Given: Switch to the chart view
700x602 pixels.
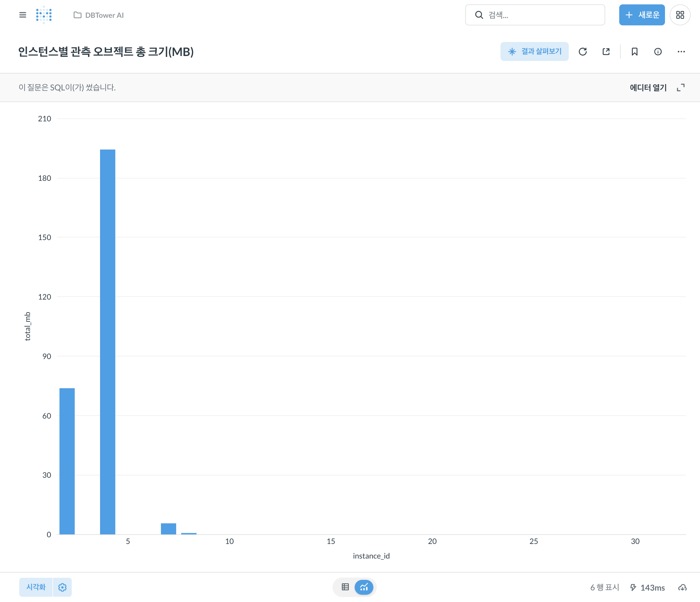Looking at the screenshot, I should click(363, 587).
